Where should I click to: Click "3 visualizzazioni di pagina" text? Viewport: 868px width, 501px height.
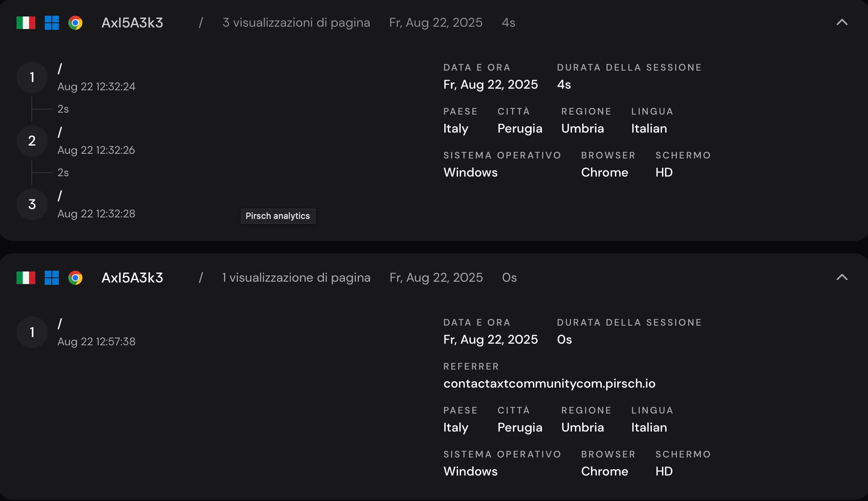(296, 23)
